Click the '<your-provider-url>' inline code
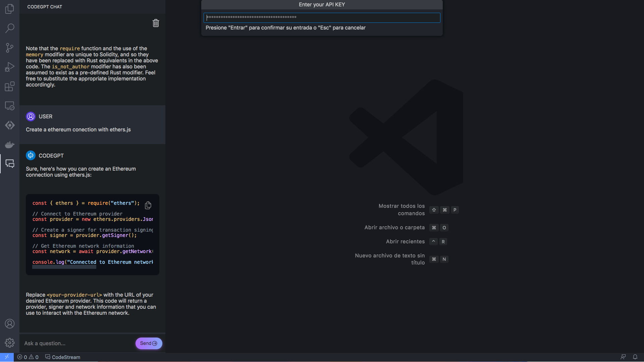This screenshot has height=362, width=644. coord(74,295)
